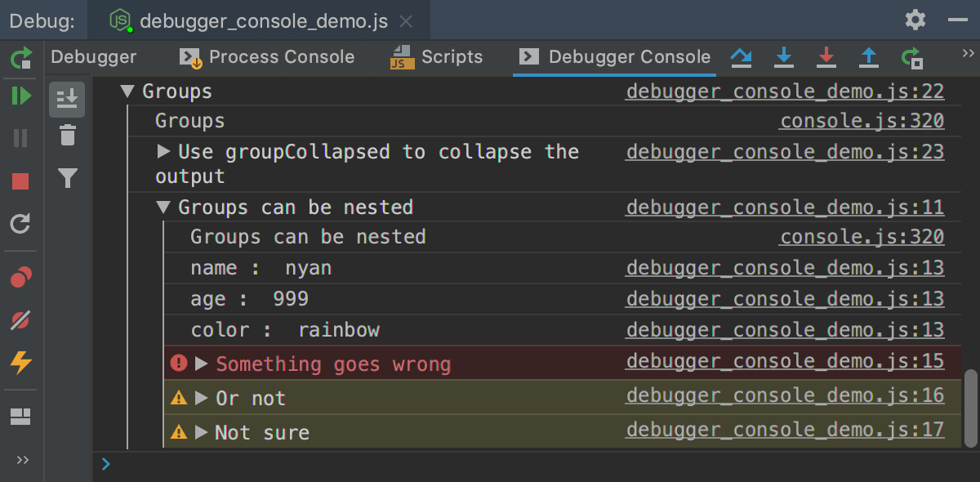
Task: Collapse the 'Groups can be nested' group
Action: (x=162, y=207)
